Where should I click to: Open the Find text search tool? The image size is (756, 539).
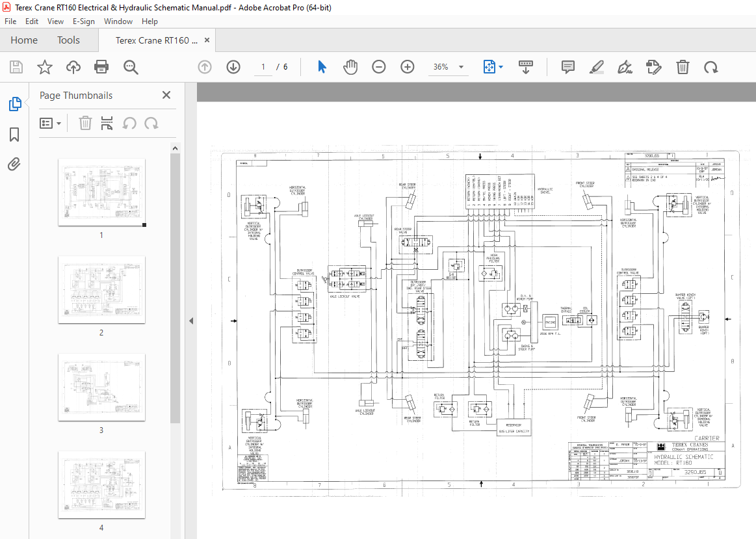[x=131, y=67]
